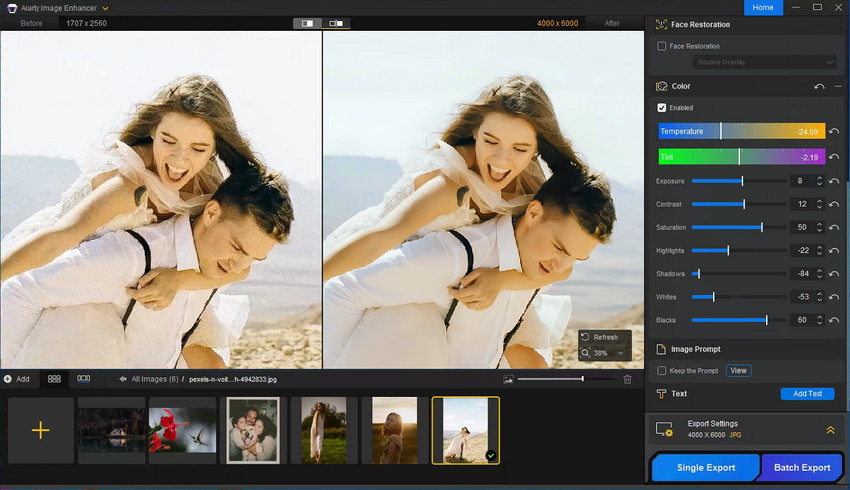This screenshot has height=490, width=850.
Task: Click the Batch Export button
Action: pos(802,467)
